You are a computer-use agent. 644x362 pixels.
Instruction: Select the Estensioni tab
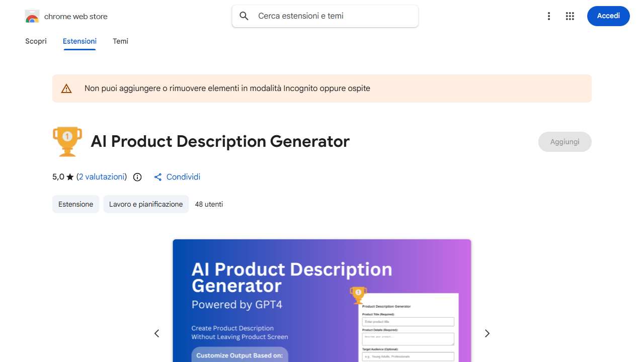point(79,41)
